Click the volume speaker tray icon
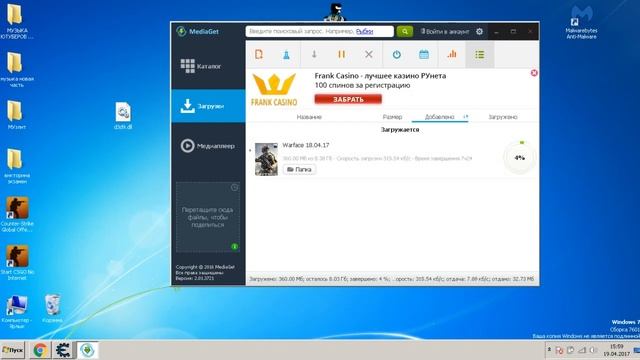 coord(593,350)
